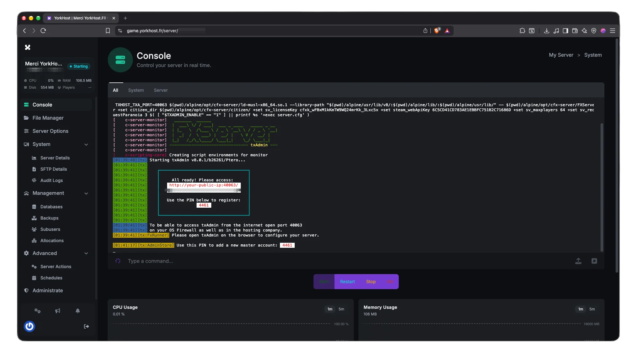Click the upload icon beside command input

578,261
